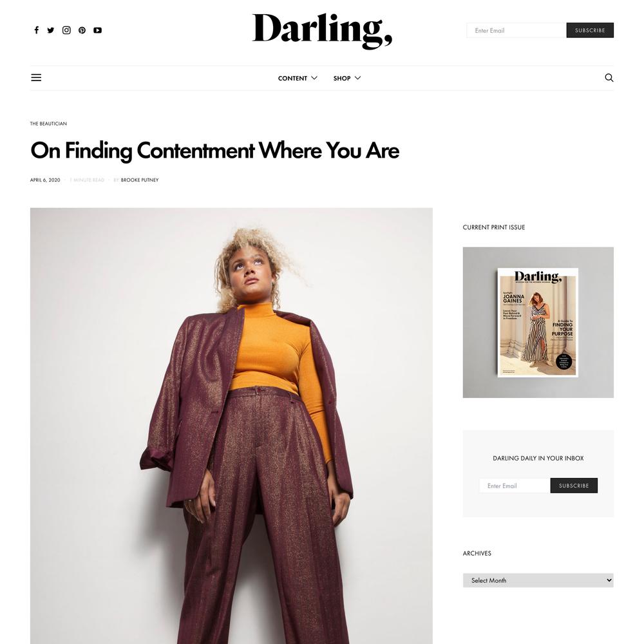The width and height of the screenshot is (644, 644).
Task: Focus the sidebar newsletter Enter Email field
Action: [x=515, y=486]
